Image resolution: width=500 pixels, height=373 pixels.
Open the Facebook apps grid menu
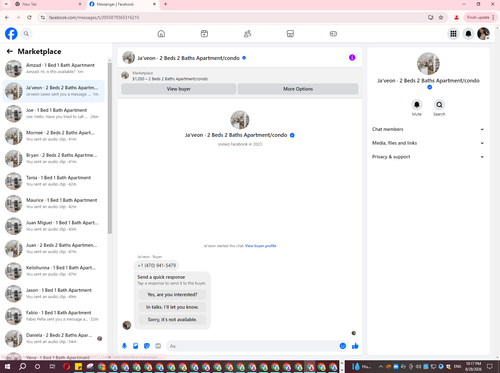pos(453,34)
